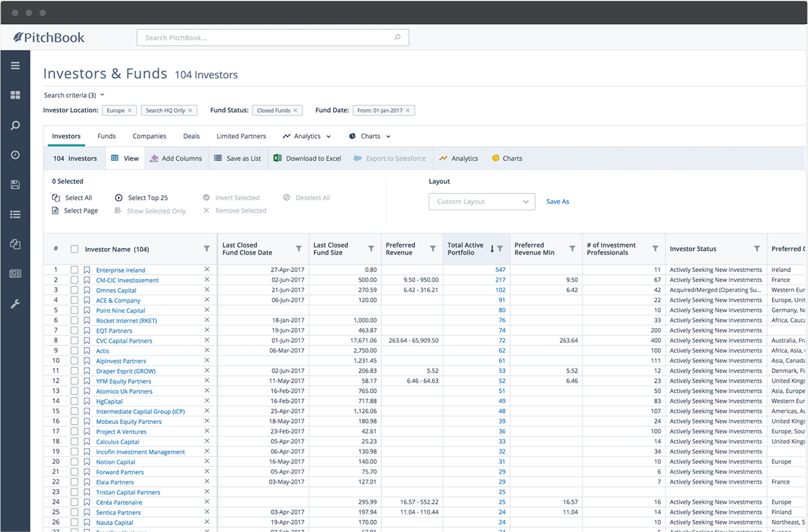Click into the Search PitchBook field
The height and width of the screenshot is (532, 808).
(x=273, y=37)
